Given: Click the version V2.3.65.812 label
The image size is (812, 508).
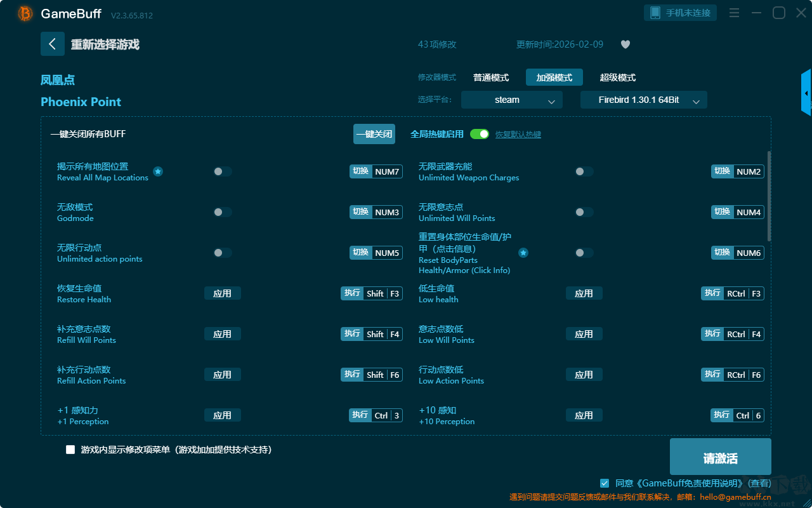Looking at the screenshot, I should [x=132, y=15].
